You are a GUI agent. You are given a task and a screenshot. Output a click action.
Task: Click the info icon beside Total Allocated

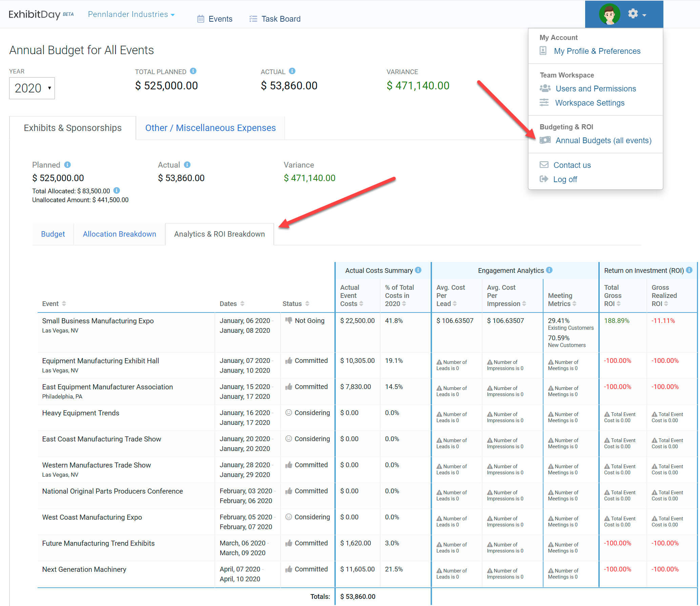tap(117, 191)
